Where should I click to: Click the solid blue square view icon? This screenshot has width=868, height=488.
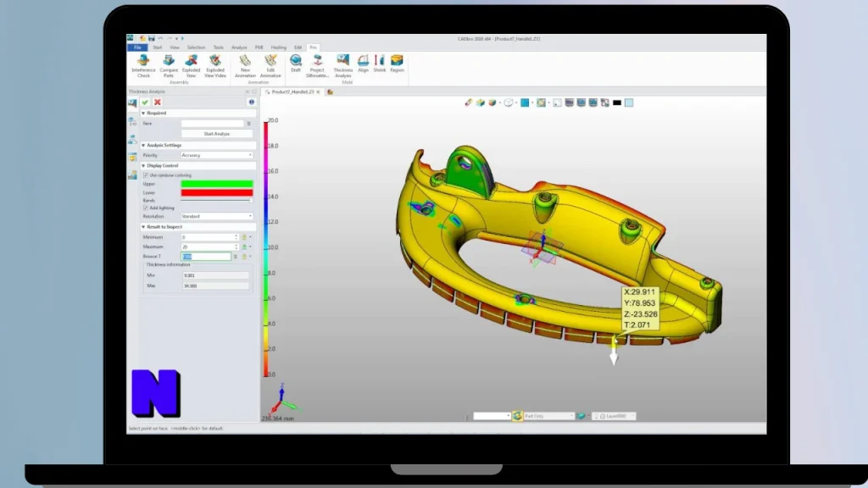click(x=525, y=103)
